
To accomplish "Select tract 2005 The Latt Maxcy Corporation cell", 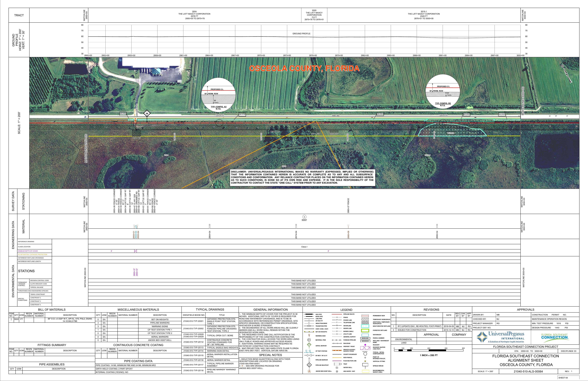I will pyautogui.click(x=314, y=15).
